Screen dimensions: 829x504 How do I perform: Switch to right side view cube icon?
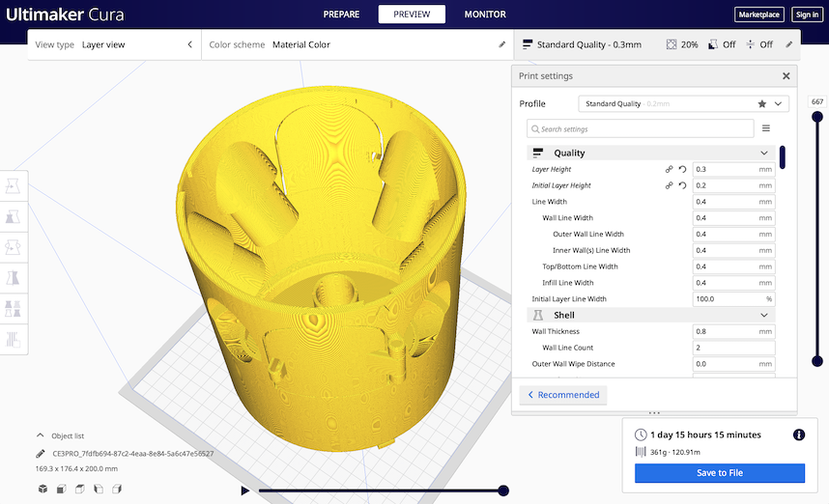pyautogui.click(x=117, y=489)
